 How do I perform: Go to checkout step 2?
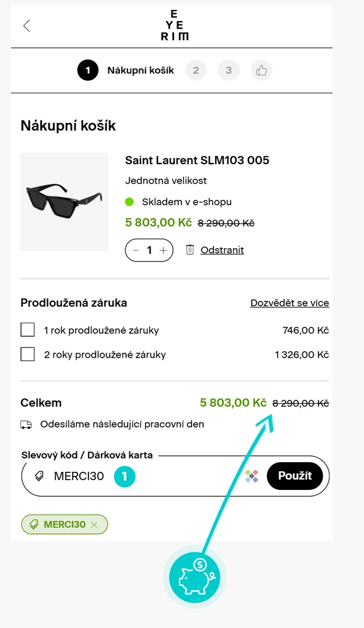pyautogui.click(x=196, y=70)
